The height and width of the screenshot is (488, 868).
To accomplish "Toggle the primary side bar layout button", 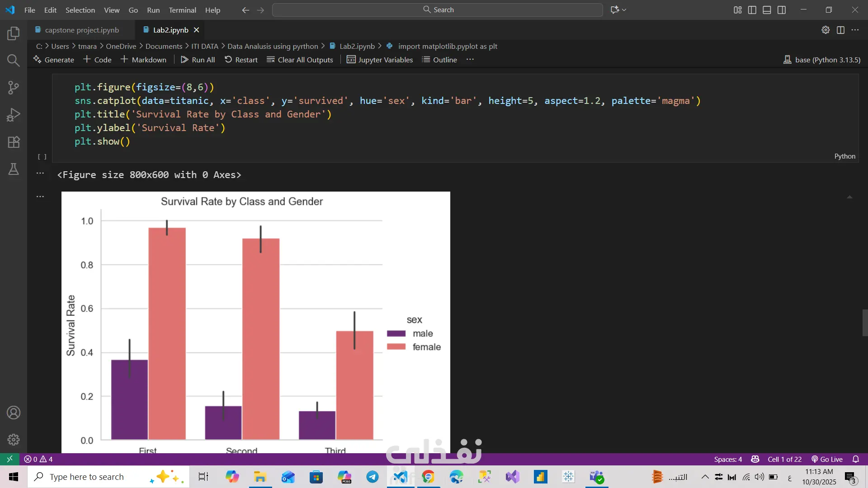I will tap(752, 10).
